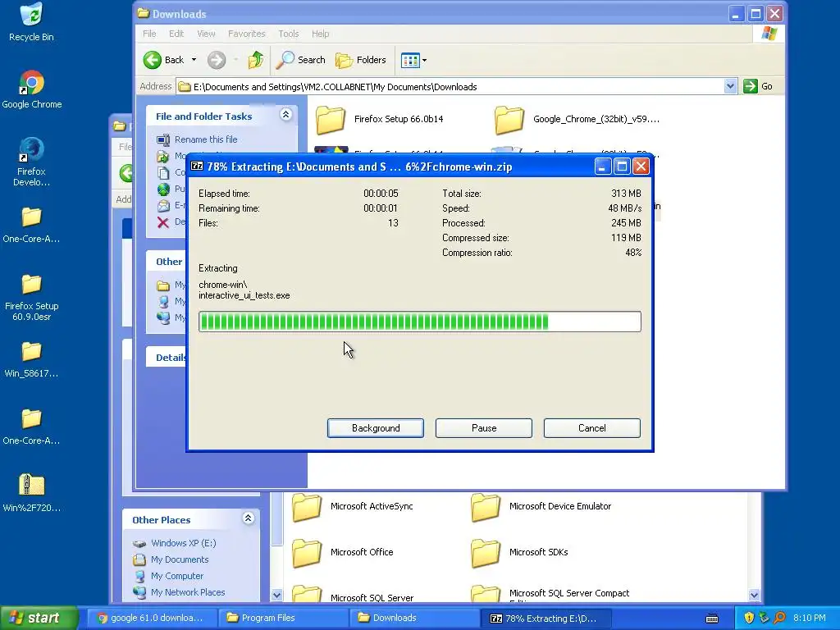840x630 pixels.
Task: Click the Forward arrow in Downloads toolbar
Action: (217, 60)
